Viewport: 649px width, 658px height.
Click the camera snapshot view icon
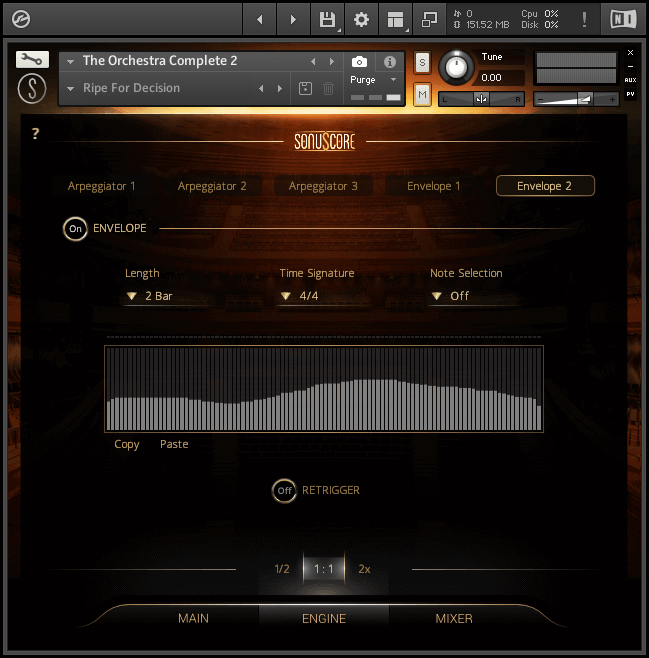coord(359,62)
